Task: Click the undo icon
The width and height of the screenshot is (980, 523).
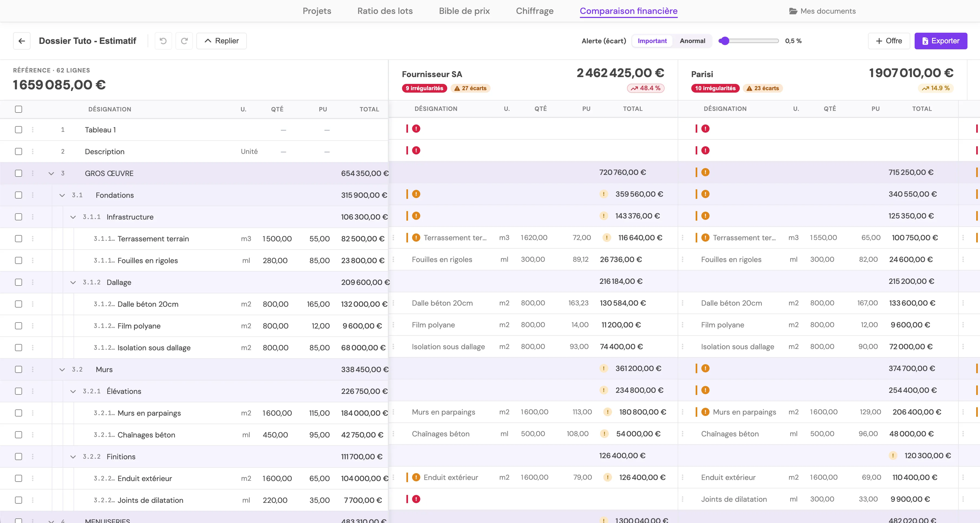Action: (x=163, y=41)
